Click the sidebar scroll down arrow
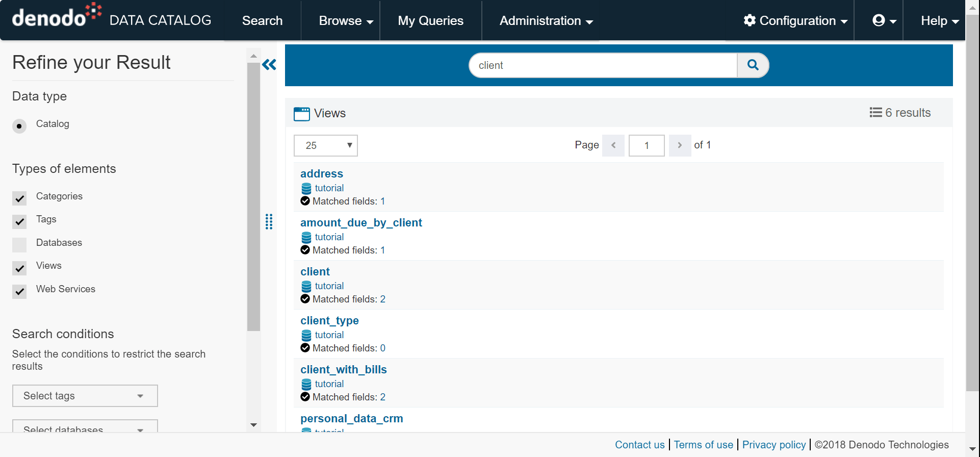 (x=253, y=425)
